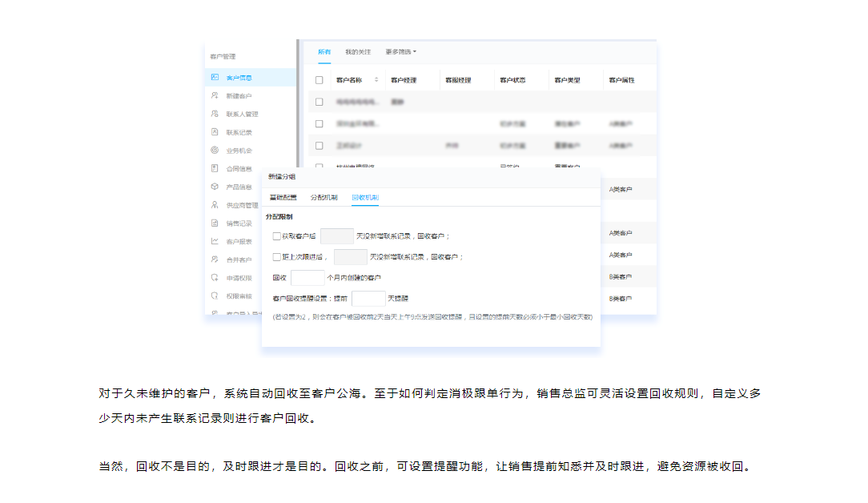
Task: Open 联系人管理 via its sidebar icon
Action: pyautogui.click(x=215, y=114)
